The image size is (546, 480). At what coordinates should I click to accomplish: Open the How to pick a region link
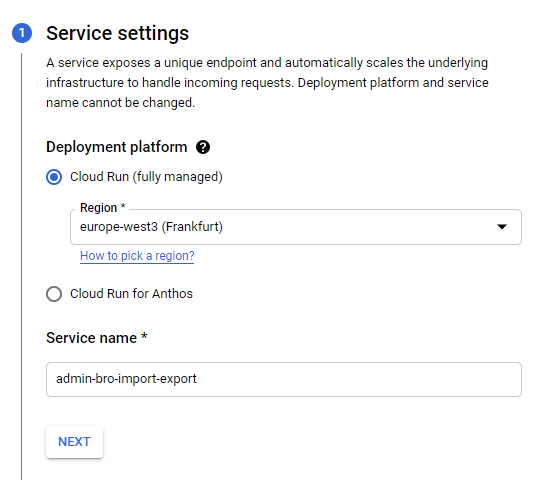137,256
